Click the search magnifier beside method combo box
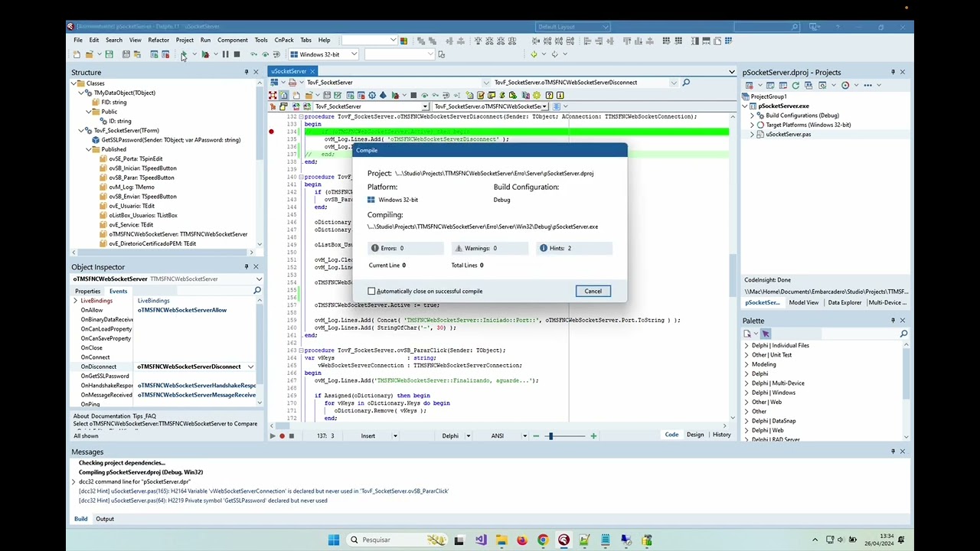The height and width of the screenshot is (551, 980). tap(686, 82)
